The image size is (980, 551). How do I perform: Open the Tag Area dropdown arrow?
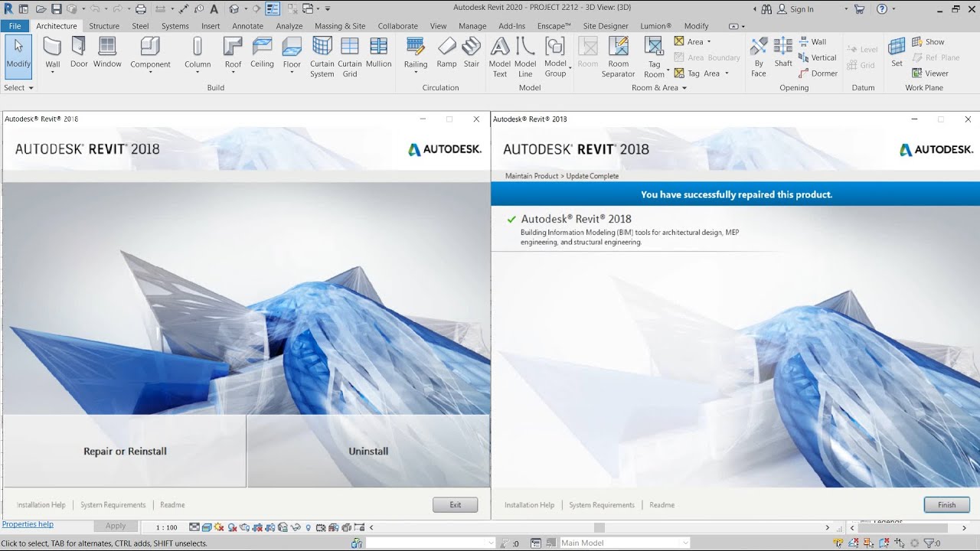click(727, 73)
